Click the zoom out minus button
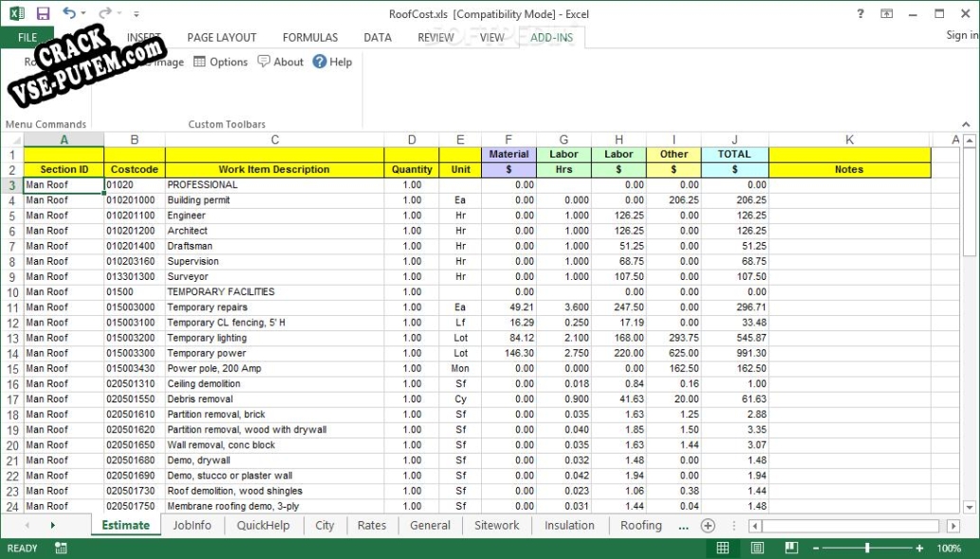 click(x=816, y=549)
